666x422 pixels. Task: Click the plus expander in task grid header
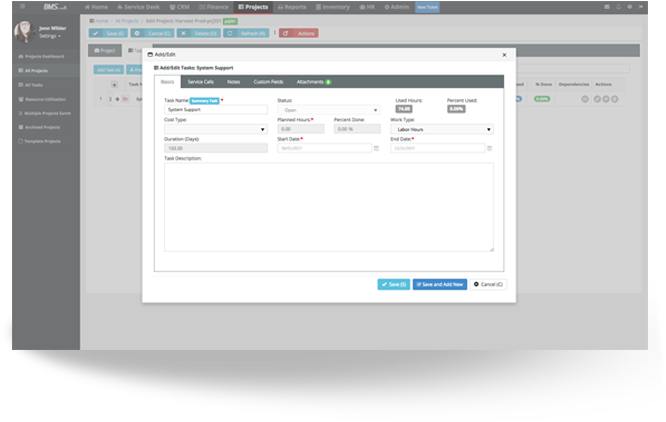tap(114, 84)
